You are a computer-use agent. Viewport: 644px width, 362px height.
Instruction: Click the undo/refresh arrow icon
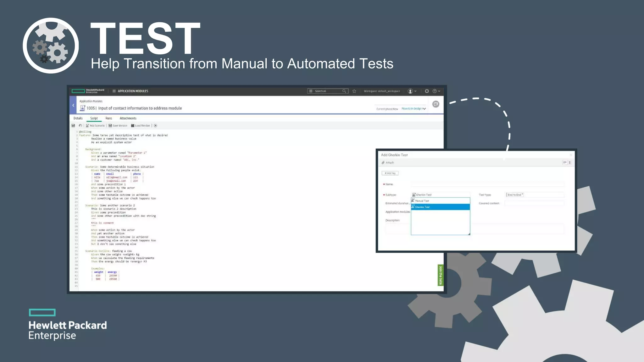click(80, 126)
